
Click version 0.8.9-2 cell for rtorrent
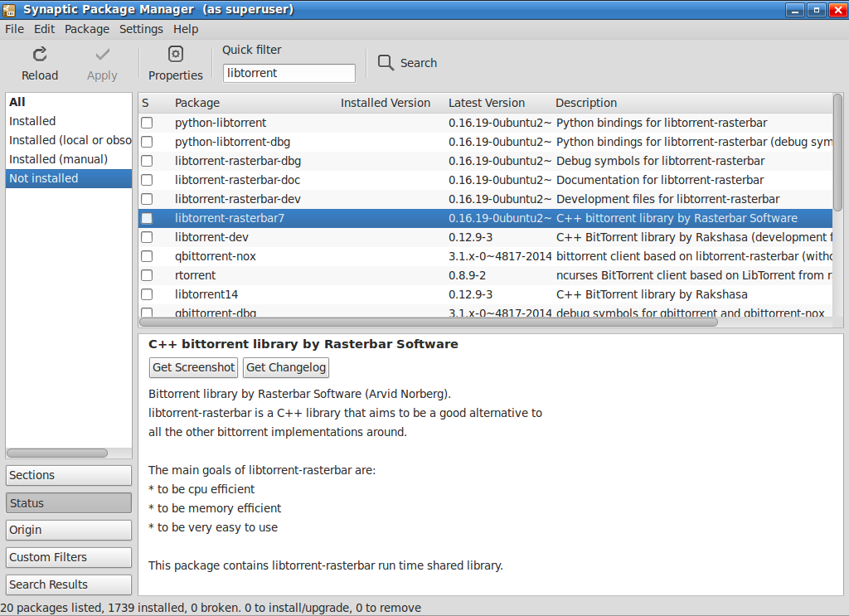pos(467,275)
